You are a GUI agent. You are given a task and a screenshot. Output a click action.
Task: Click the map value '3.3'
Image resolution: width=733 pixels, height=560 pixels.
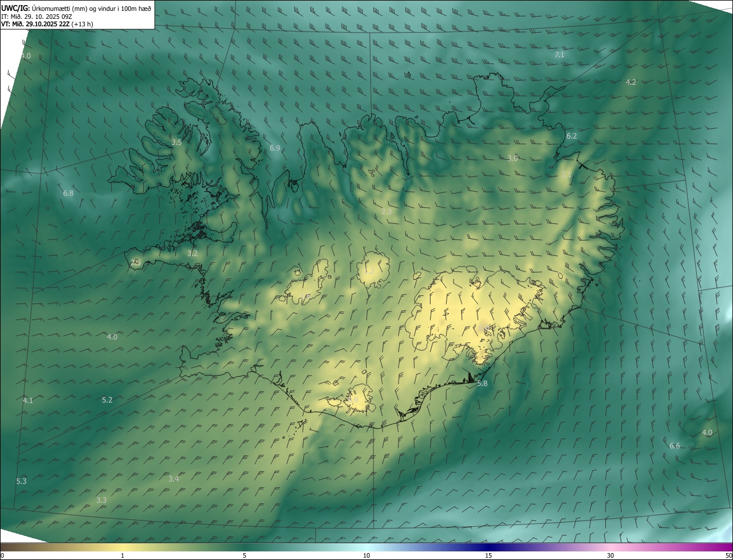pyautogui.click(x=101, y=500)
